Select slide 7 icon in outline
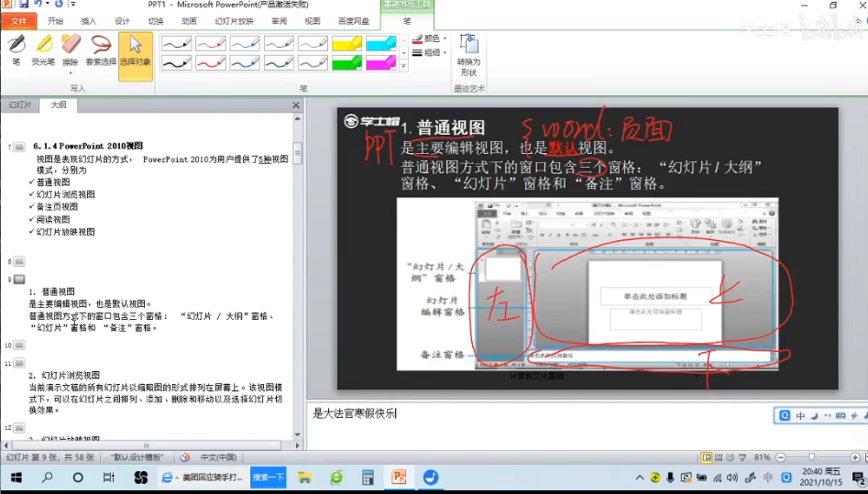868x494 pixels. point(19,147)
